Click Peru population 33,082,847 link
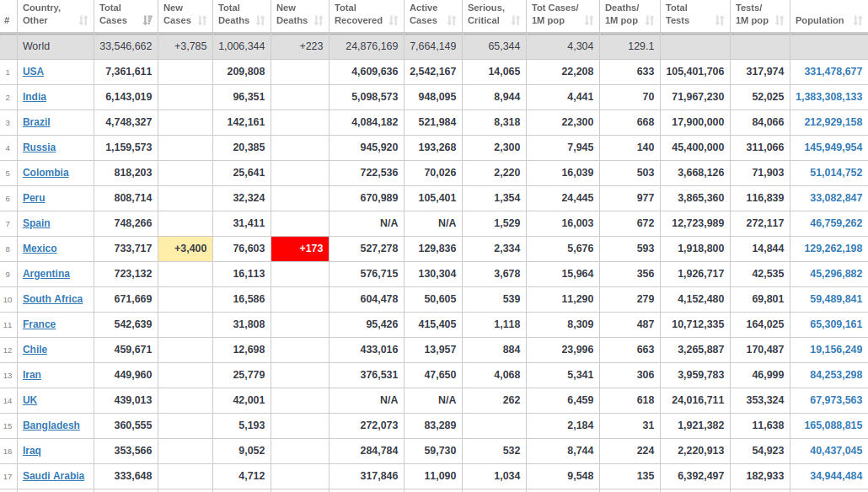The image size is (868, 492). coord(836,198)
